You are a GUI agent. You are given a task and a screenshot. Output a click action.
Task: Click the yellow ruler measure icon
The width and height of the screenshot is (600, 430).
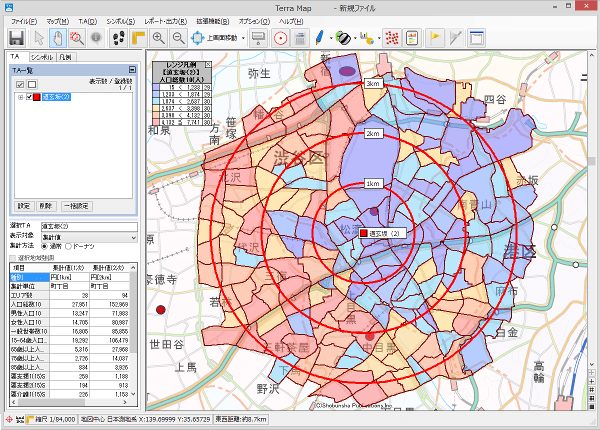[138, 38]
